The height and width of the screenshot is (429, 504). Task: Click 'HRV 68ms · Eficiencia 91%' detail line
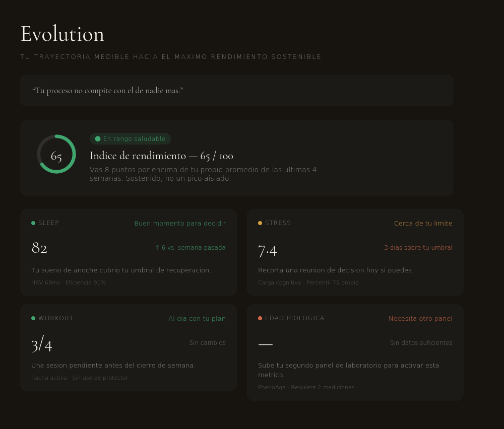pyautogui.click(x=69, y=282)
